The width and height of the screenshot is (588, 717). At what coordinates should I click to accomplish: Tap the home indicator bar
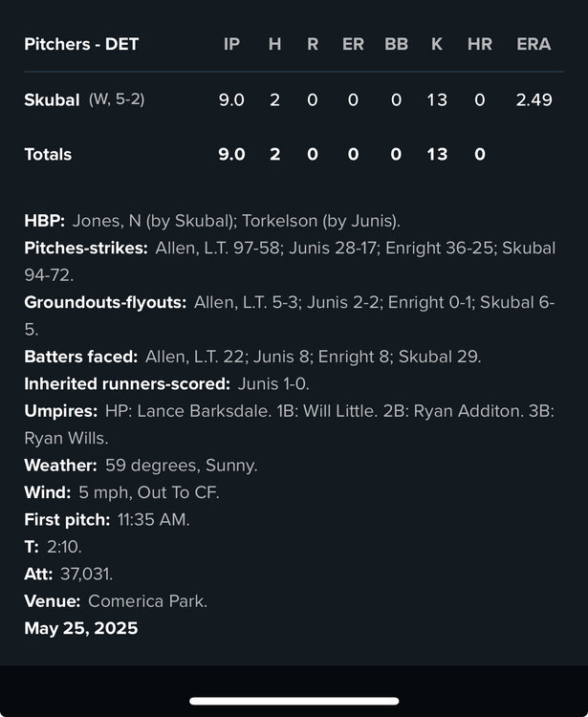[x=294, y=701]
